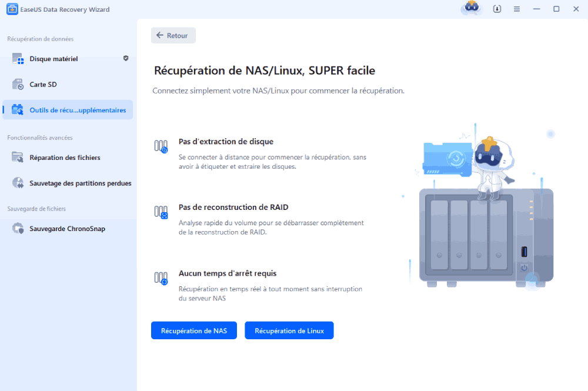Click the Pas de reconstruction de RAID icon
588x391 pixels.
(161, 212)
